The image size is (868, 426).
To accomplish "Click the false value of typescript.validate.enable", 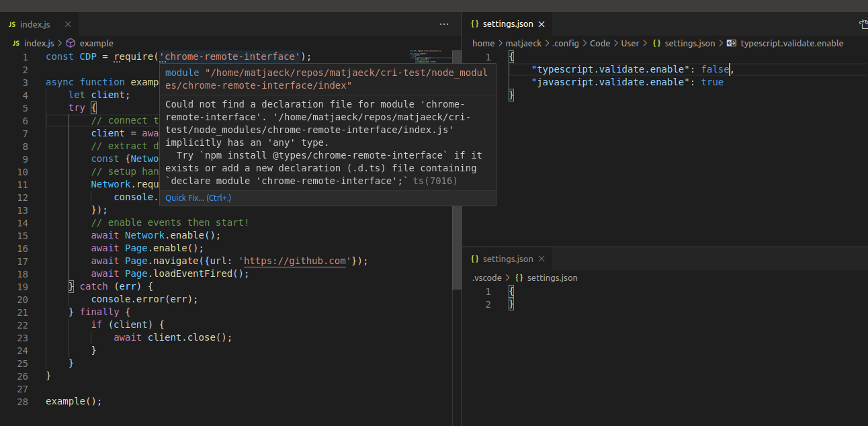I will 715,69.
